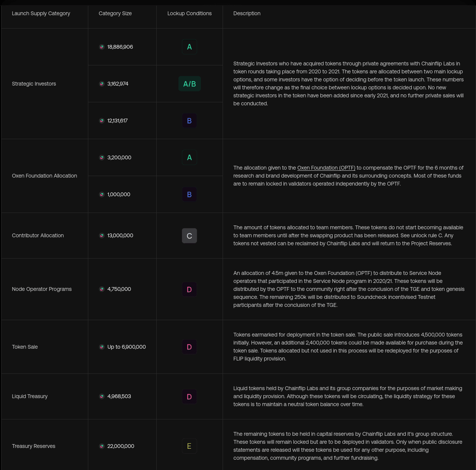Image resolution: width=476 pixels, height=470 pixels.
Task: Click the FLIP token icon beside 4,750,000
Action: click(102, 289)
